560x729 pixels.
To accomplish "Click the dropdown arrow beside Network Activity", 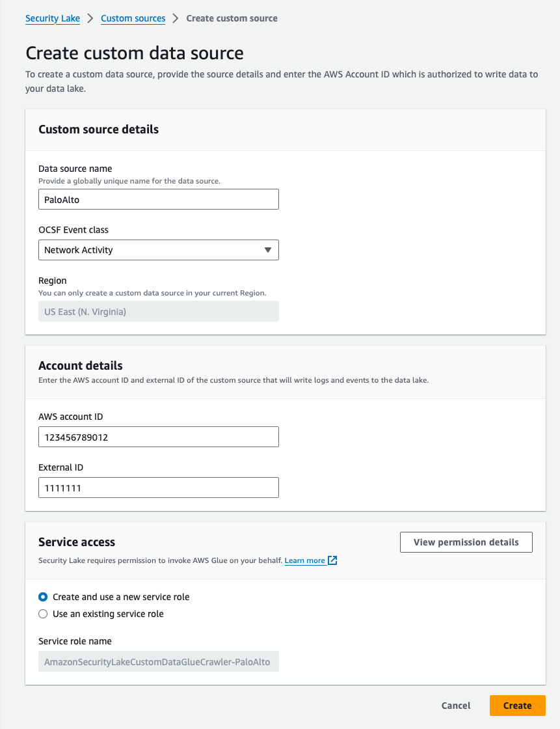I will 268,250.
